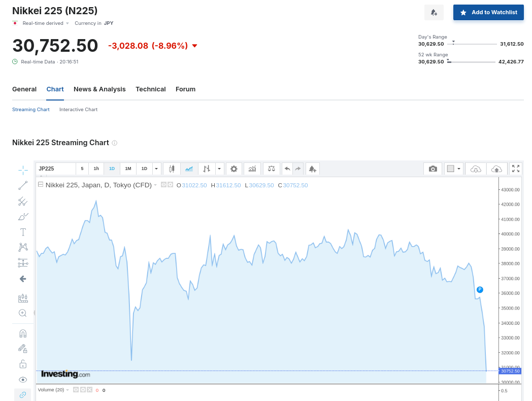
Task: Undo last chart action
Action: pos(287,169)
